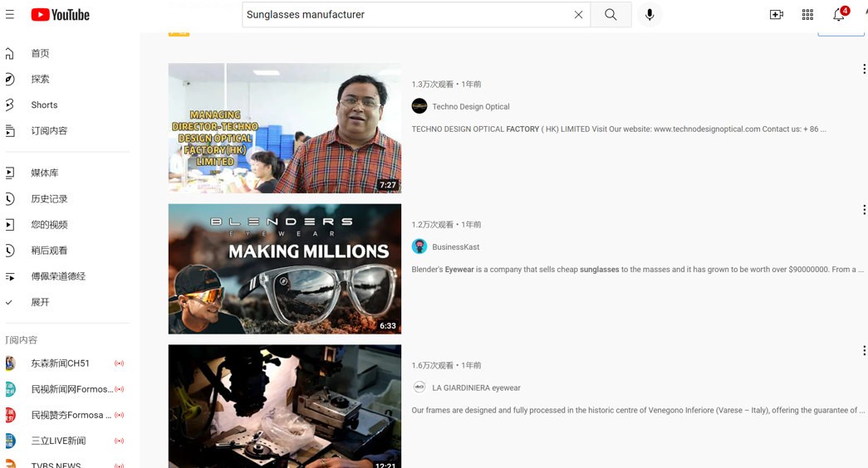Open Shorts from the sidebar
868x468 pixels.
(44, 105)
